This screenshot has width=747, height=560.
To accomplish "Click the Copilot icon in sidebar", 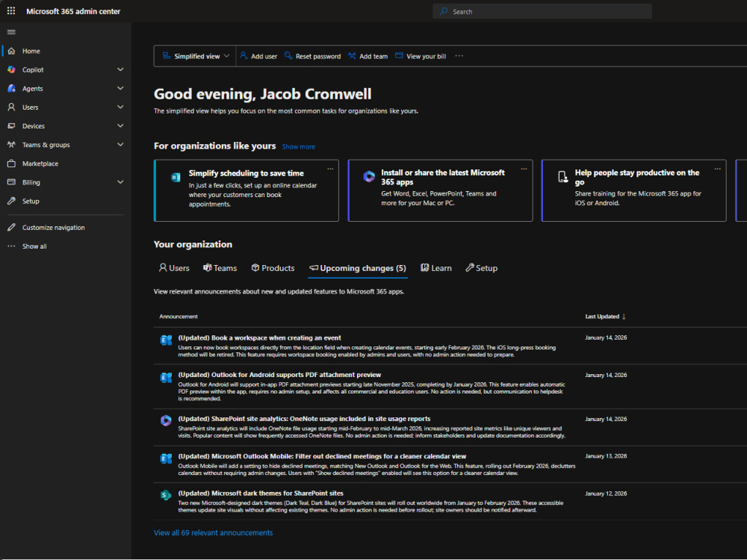I will click(11, 69).
